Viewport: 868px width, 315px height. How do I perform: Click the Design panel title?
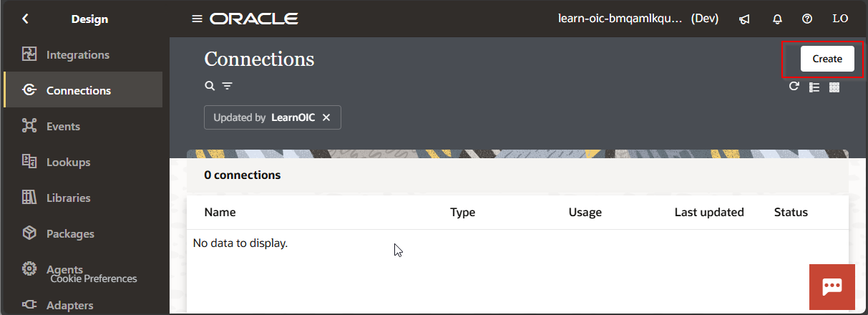click(89, 19)
